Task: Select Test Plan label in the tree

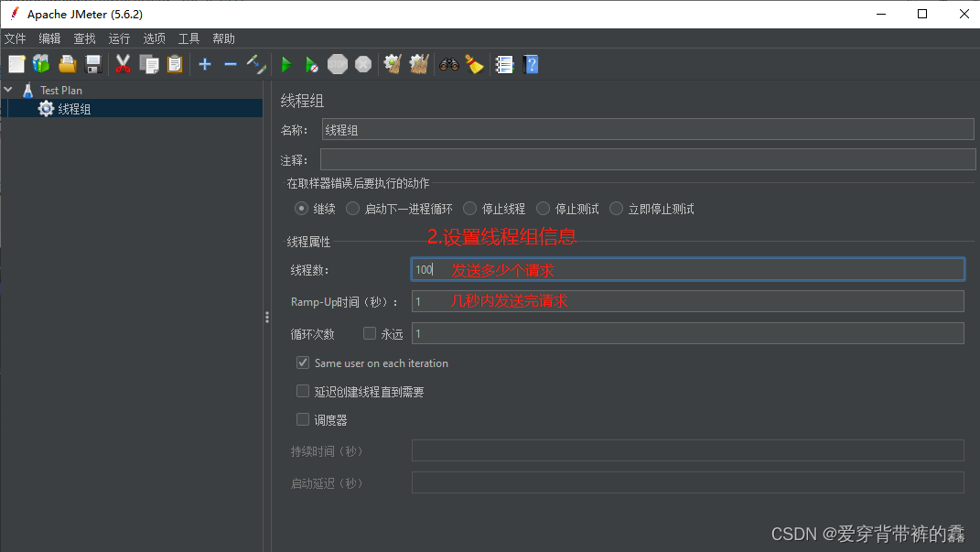Action: point(61,90)
